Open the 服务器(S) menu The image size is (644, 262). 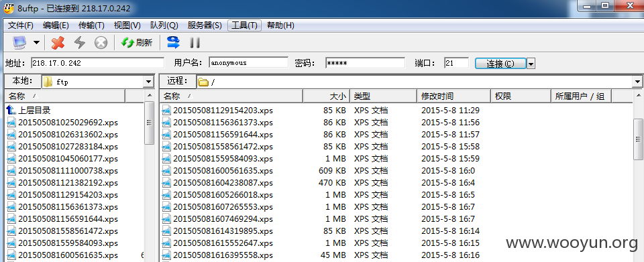point(205,25)
